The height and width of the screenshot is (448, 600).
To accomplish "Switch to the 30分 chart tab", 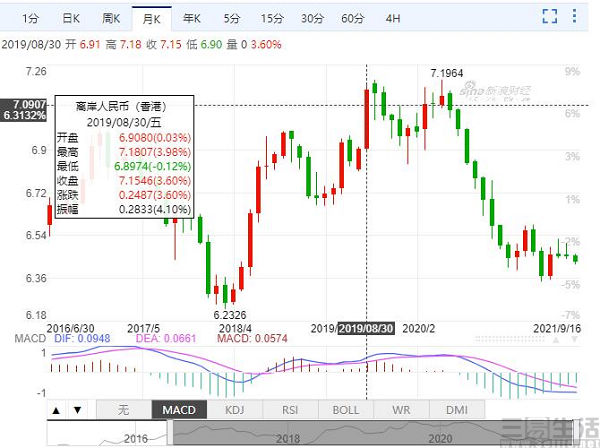I will tap(313, 18).
